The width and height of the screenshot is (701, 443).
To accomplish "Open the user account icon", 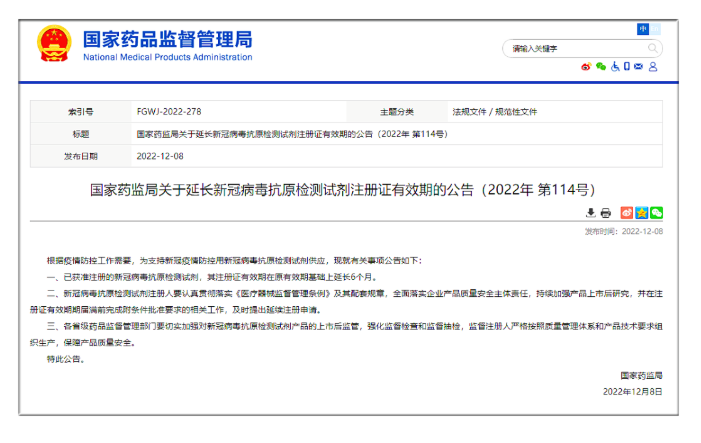I will click(653, 67).
